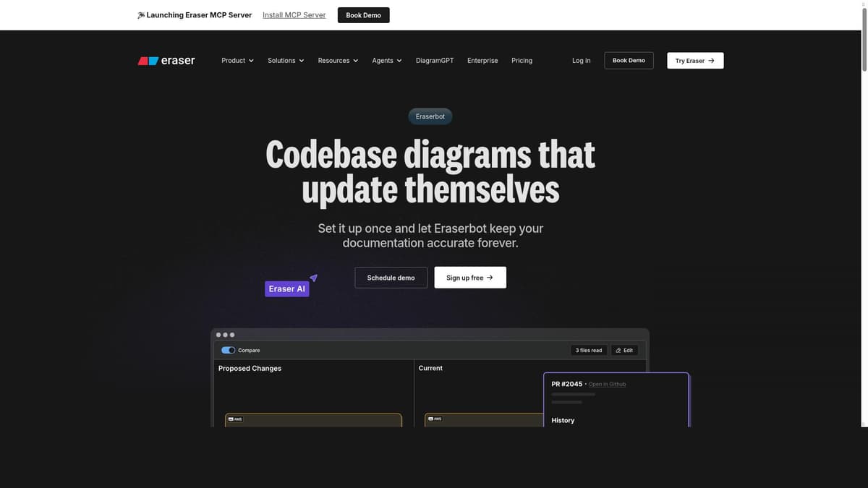This screenshot has height=488, width=868.
Task: Open DiagramGPT from the navigation bar
Action: click(x=435, y=61)
